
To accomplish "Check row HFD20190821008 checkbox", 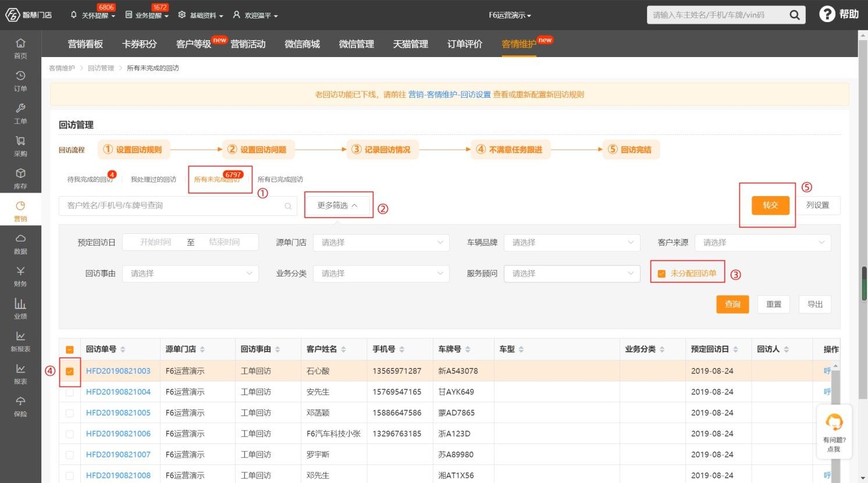I will (x=70, y=476).
